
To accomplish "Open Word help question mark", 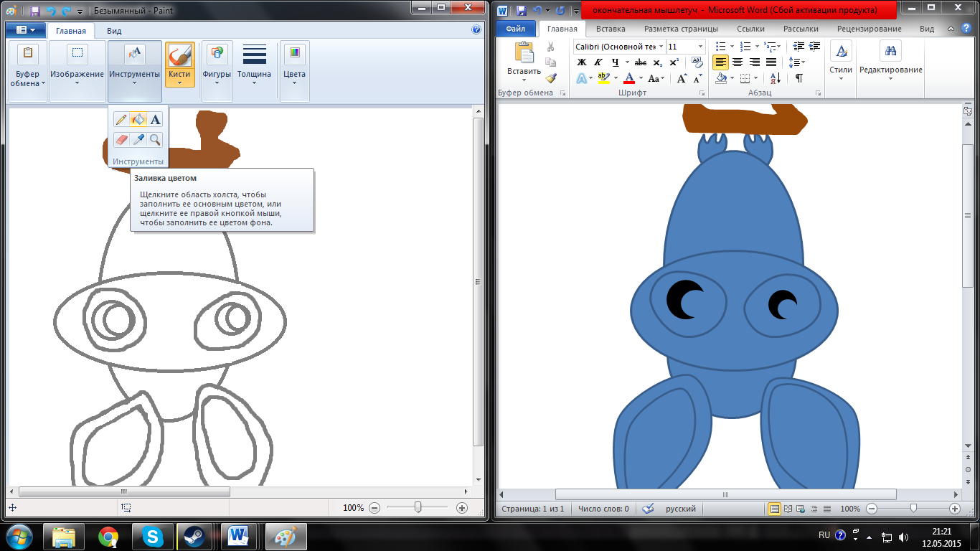I will coord(965,29).
